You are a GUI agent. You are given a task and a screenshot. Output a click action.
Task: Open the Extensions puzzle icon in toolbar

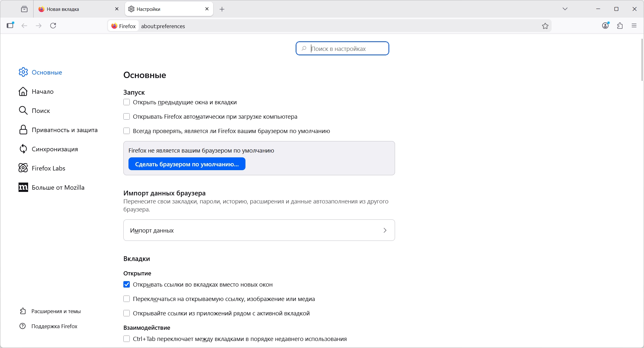coord(620,26)
